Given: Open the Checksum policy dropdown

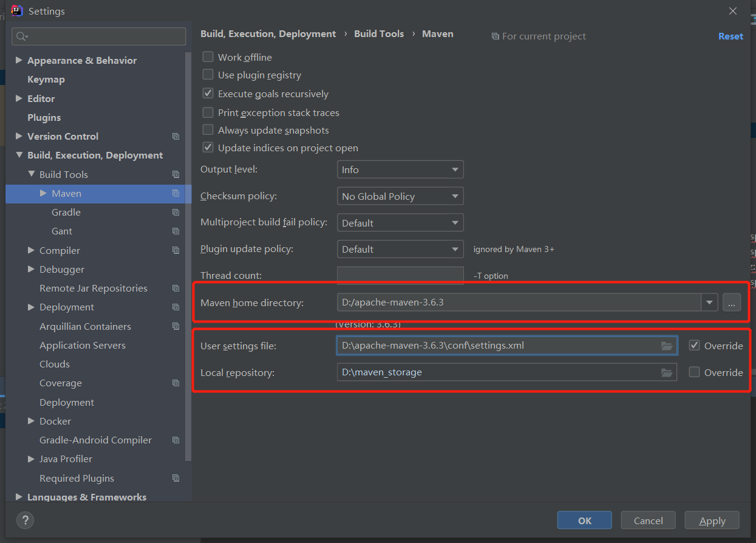Looking at the screenshot, I should tap(400, 196).
